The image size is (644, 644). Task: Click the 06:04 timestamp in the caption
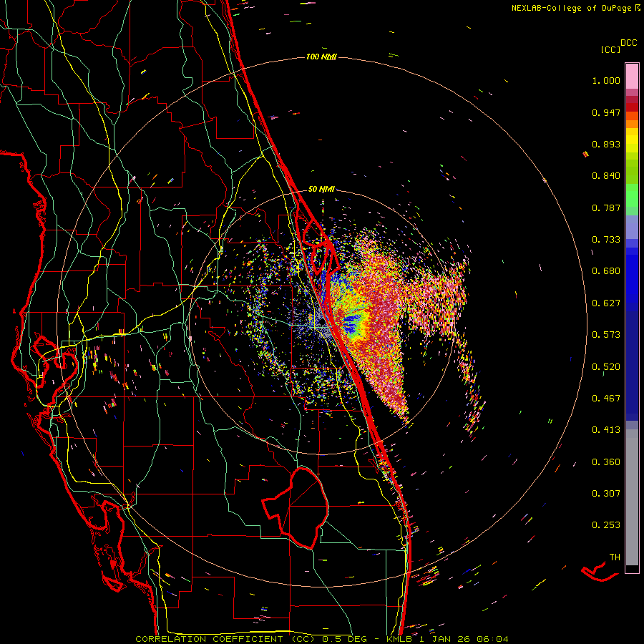492,639
